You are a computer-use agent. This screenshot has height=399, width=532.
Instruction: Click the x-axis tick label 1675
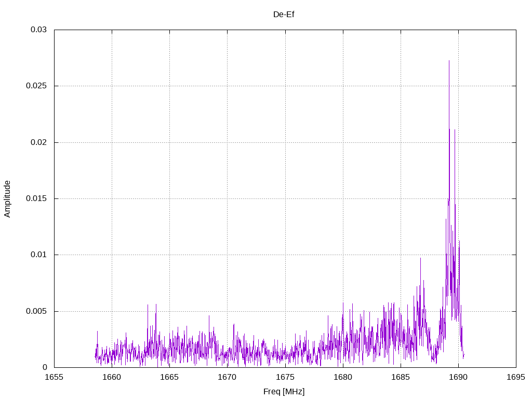point(285,377)
